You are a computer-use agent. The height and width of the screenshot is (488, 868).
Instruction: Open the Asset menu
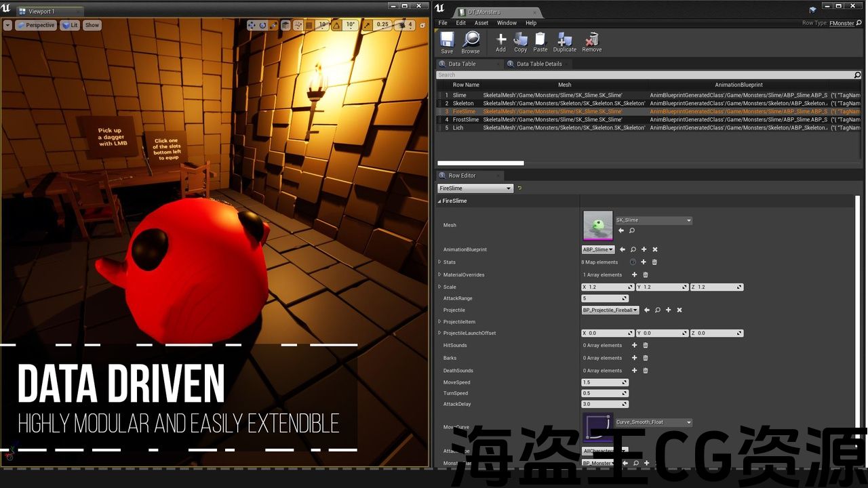click(x=481, y=23)
